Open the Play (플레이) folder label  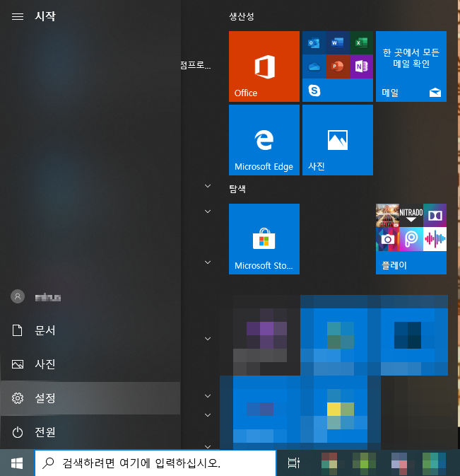394,265
